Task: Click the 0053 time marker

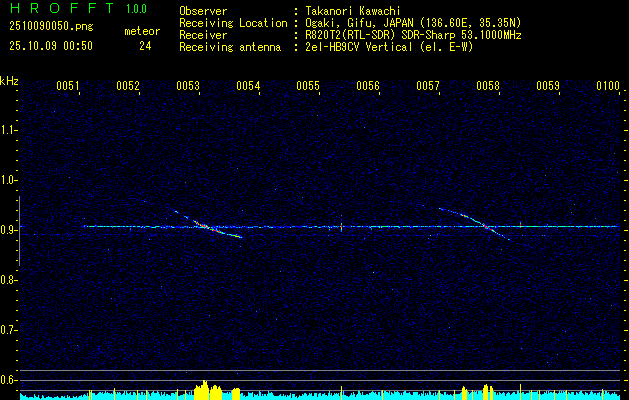Action: [x=187, y=86]
